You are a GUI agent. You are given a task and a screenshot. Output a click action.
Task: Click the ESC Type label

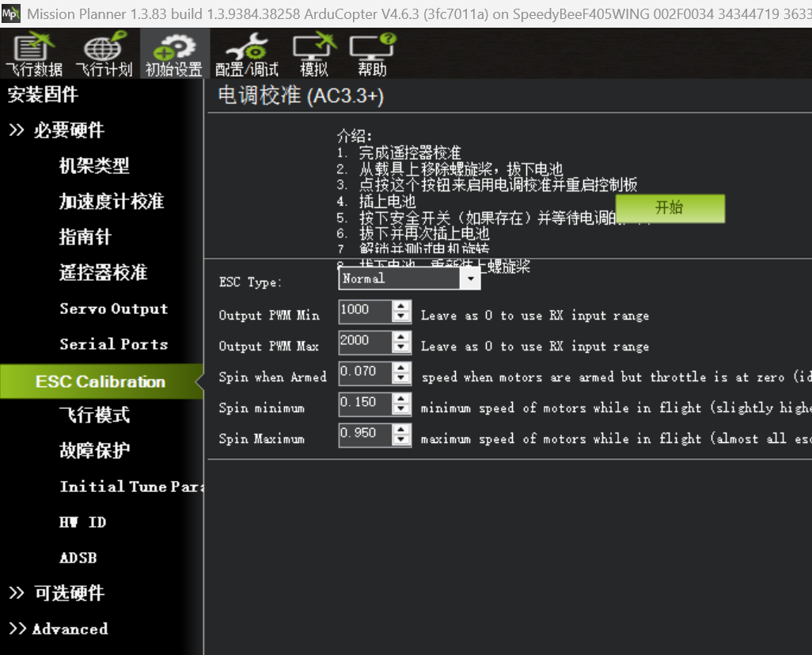(x=250, y=282)
